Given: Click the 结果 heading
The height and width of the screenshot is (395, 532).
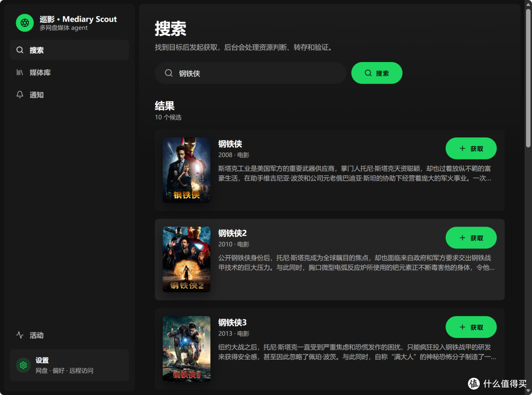Looking at the screenshot, I should pos(165,106).
